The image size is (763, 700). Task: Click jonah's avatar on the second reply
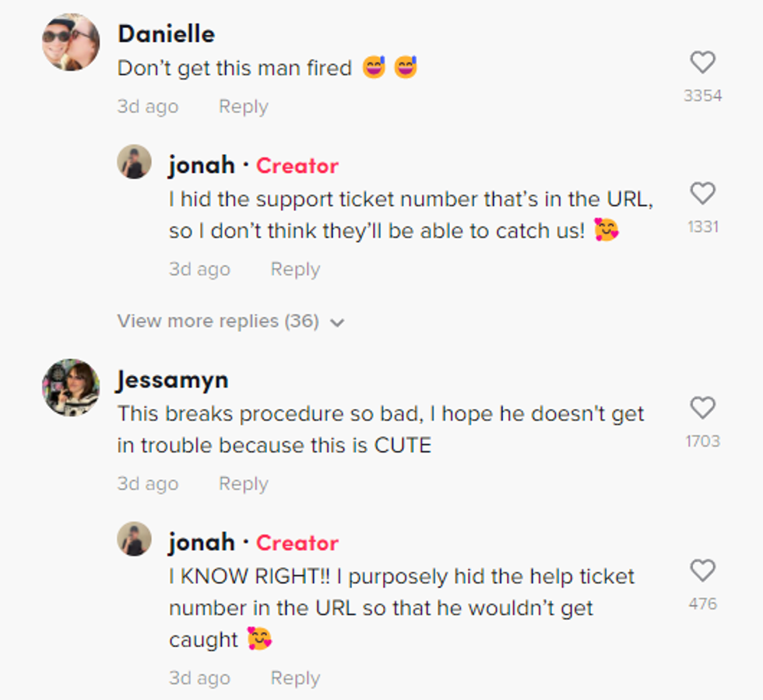tap(134, 538)
